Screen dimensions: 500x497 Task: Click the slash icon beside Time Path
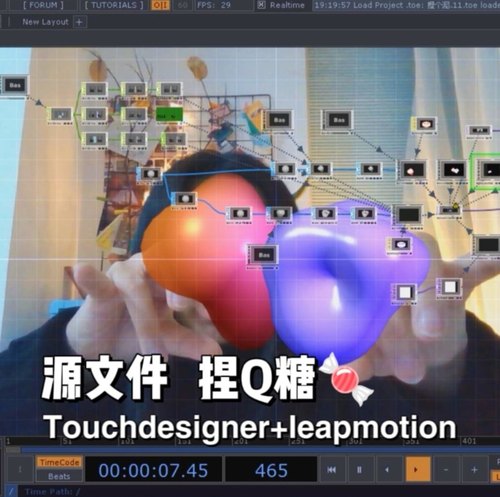coord(11,492)
